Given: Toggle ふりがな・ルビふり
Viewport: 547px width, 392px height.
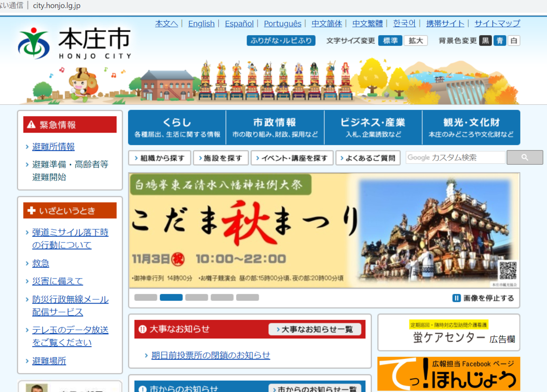Looking at the screenshot, I should click(x=281, y=41).
